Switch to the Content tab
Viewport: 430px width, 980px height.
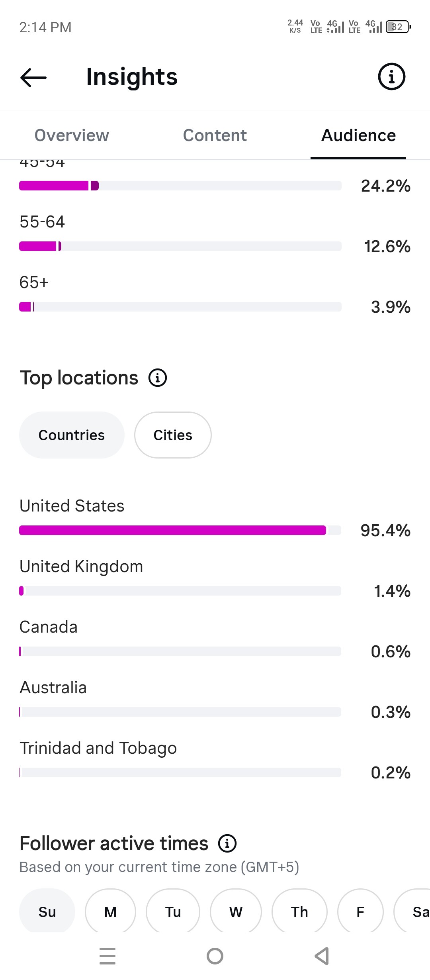(x=215, y=135)
